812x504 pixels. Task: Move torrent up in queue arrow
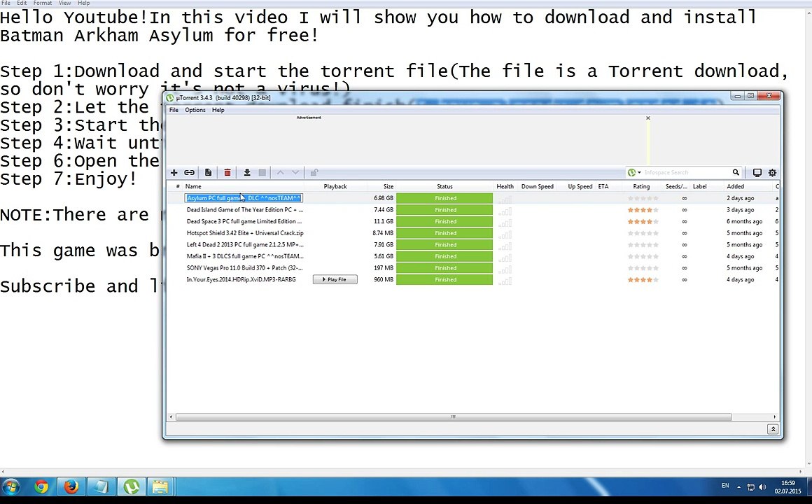click(x=280, y=172)
